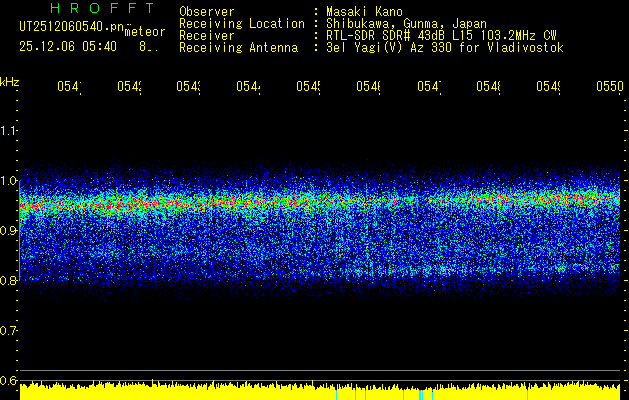Click the word meteor under filename
This screenshot has width=629, height=400.
coord(145,32)
